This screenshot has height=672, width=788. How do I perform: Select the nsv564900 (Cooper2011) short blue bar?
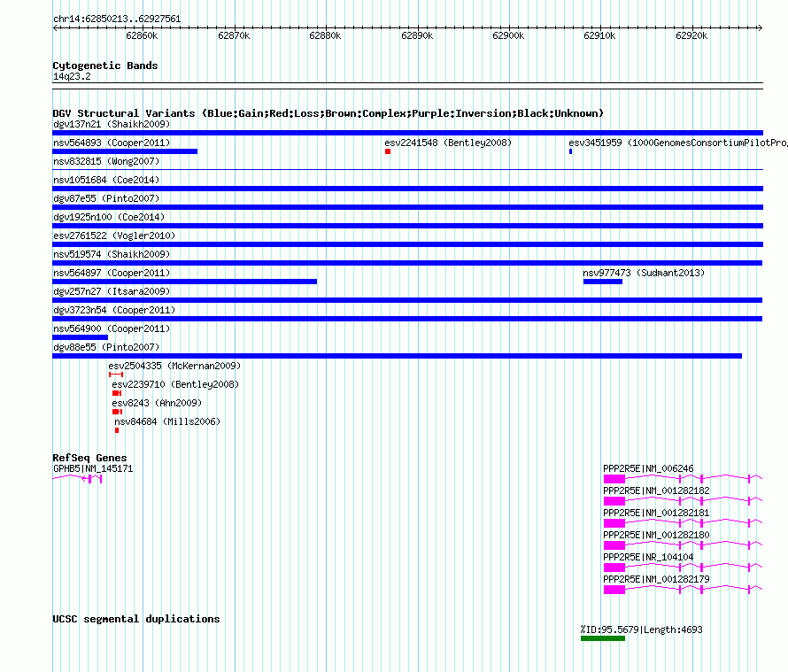pos(81,337)
